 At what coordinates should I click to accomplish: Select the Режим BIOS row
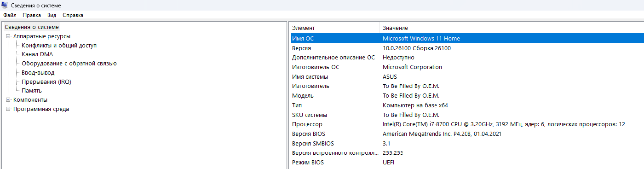467,162
